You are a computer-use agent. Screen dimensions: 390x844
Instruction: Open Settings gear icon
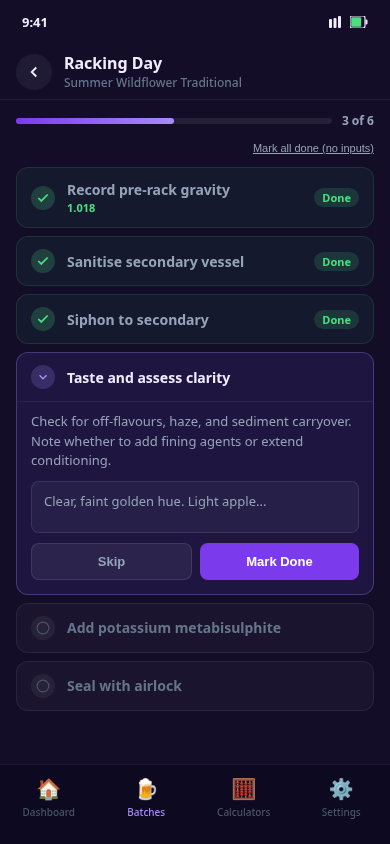click(x=341, y=789)
